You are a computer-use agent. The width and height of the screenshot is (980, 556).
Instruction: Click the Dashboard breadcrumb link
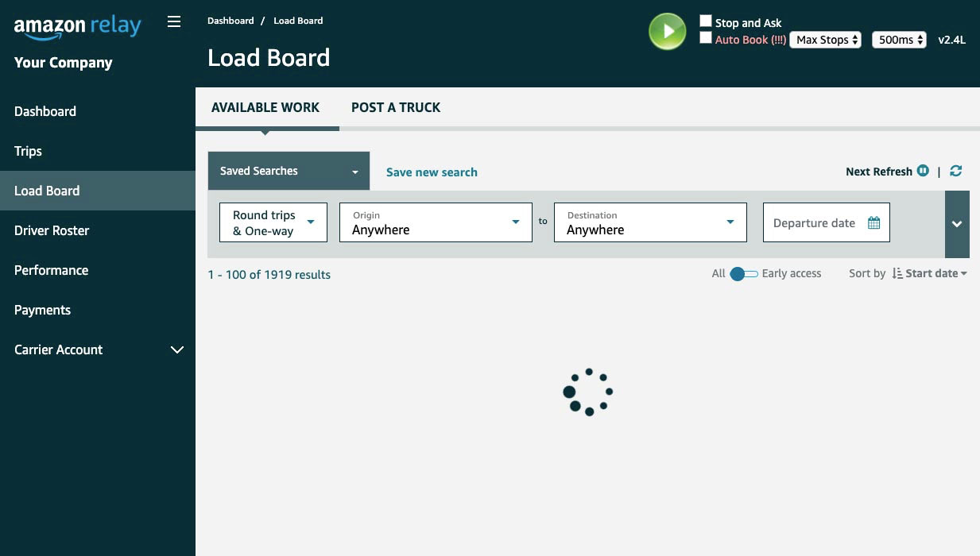tap(230, 21)
